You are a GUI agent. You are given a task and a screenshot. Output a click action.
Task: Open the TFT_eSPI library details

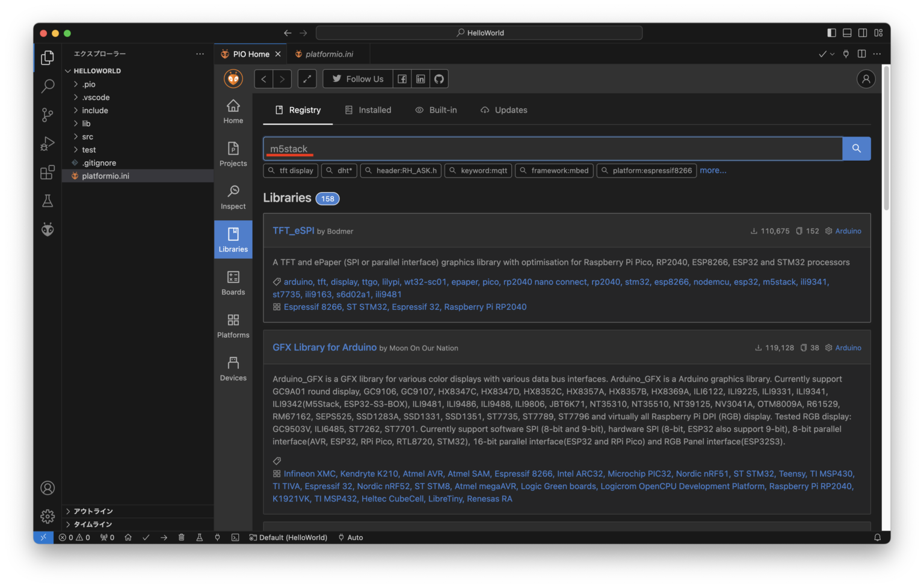tap(294, 230)
